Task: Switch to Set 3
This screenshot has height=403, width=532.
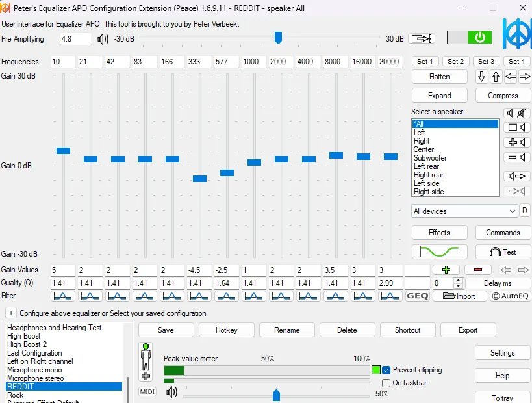Action: pyautogui.click(x=486, y=62)
